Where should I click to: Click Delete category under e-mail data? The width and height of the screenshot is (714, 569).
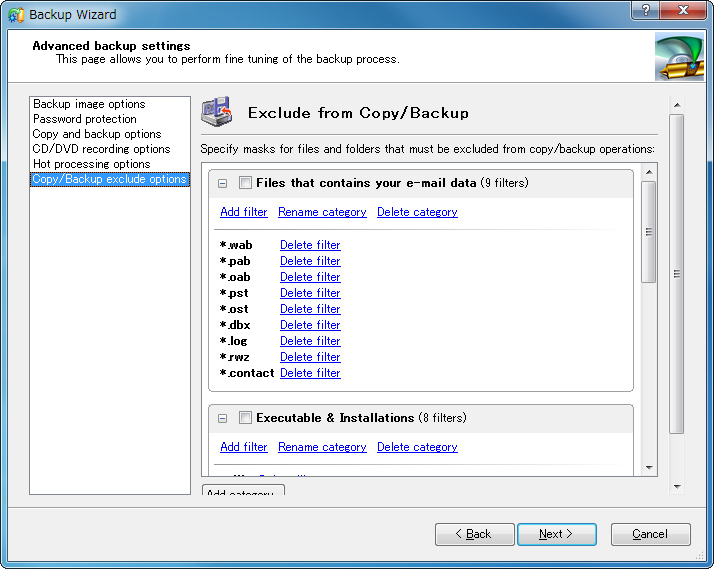coord(417,212)
